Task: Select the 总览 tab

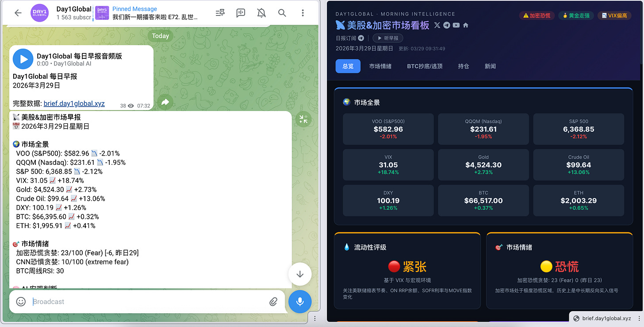Action: point(348,66)
